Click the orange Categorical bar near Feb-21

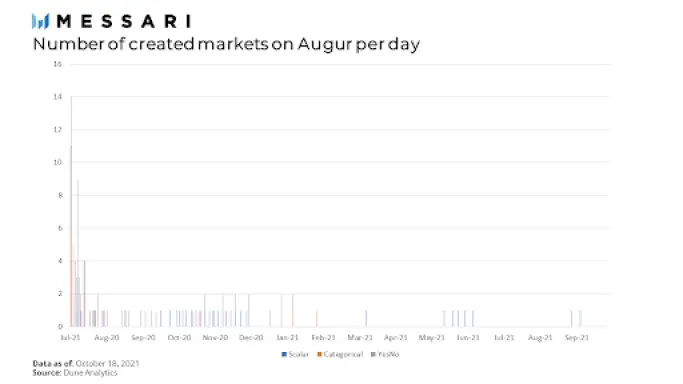coord(317,318)
